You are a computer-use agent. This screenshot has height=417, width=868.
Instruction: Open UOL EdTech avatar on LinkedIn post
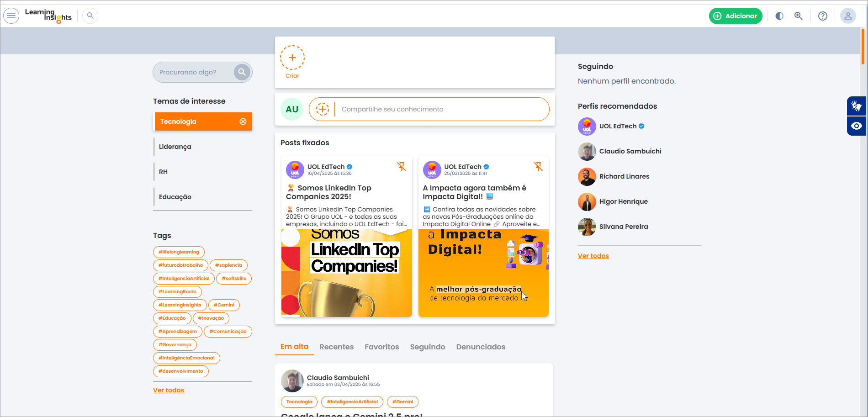pos(295,170)
